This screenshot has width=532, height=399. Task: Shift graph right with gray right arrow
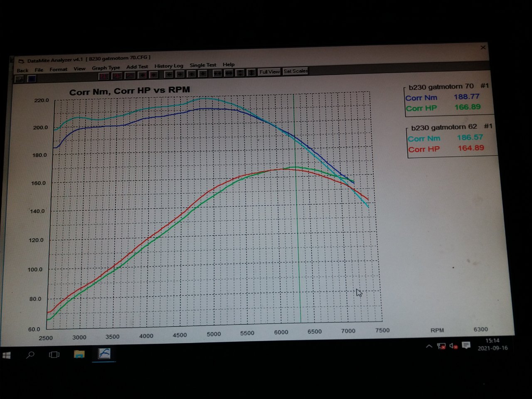click(x=180, y=74)
